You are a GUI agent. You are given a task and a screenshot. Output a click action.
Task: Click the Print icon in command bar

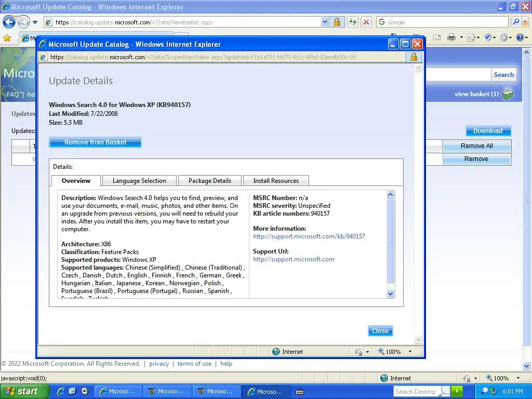[451, 37]
